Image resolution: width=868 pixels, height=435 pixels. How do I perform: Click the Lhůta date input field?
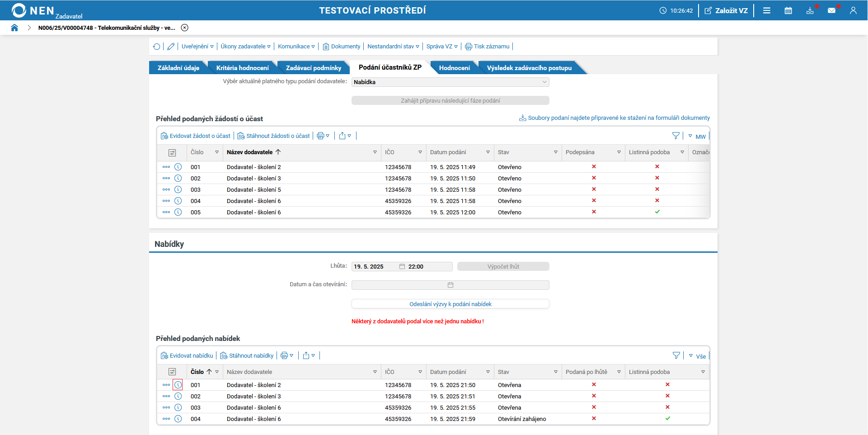374,267
